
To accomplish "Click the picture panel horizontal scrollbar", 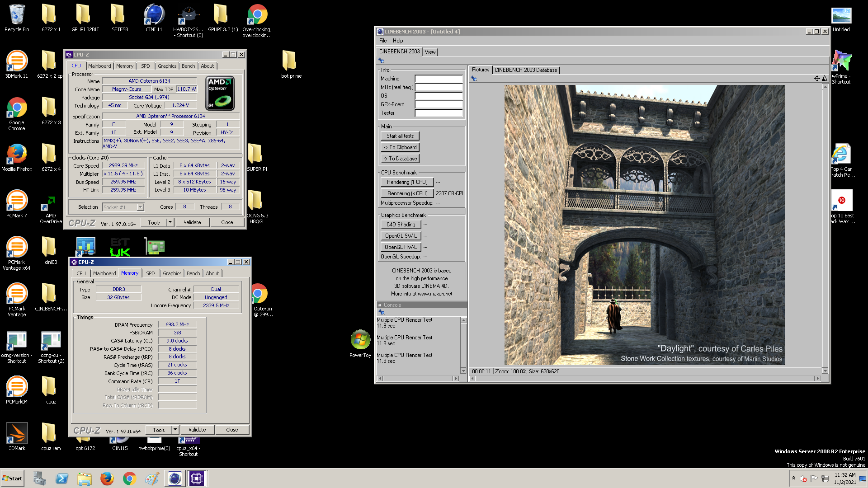I will click(x=645, y=378).
